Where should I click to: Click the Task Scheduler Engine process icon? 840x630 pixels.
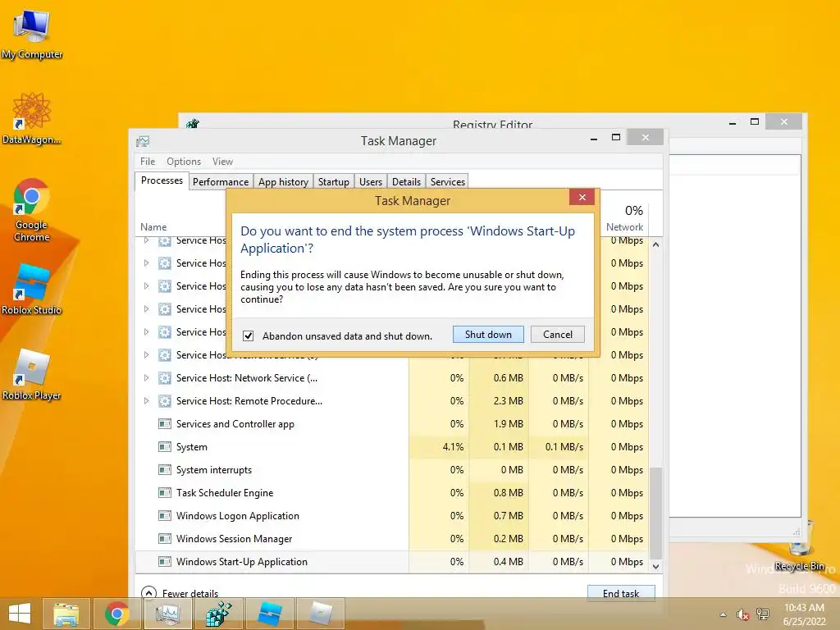click(x=164, y=493)
